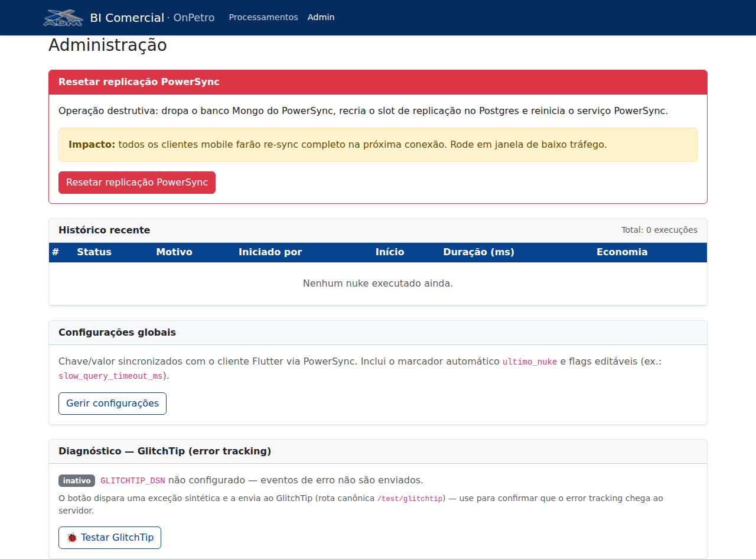Click red Resetar replicação PowerSync button
The image size is (756, 559).
[137, 183]
